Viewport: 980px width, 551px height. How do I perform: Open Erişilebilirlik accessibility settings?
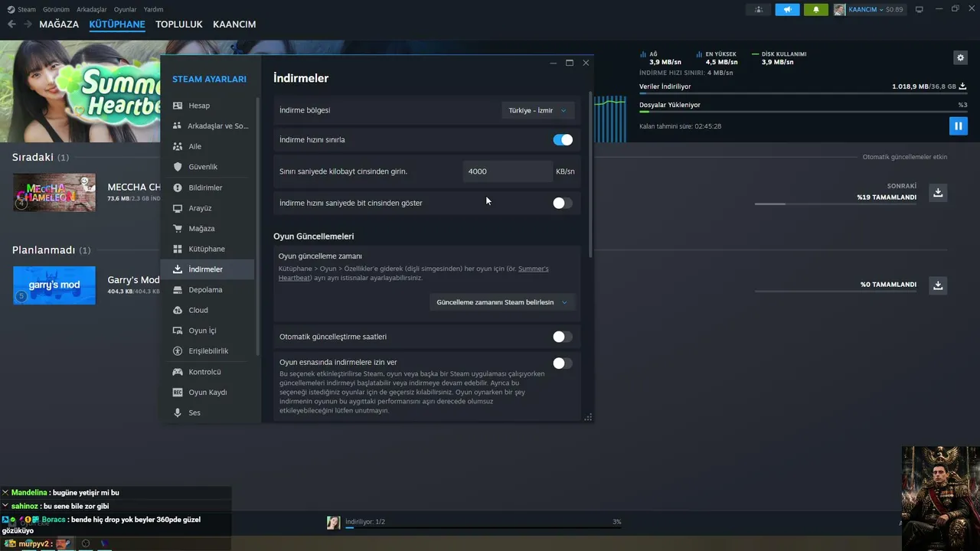[207, 350]
